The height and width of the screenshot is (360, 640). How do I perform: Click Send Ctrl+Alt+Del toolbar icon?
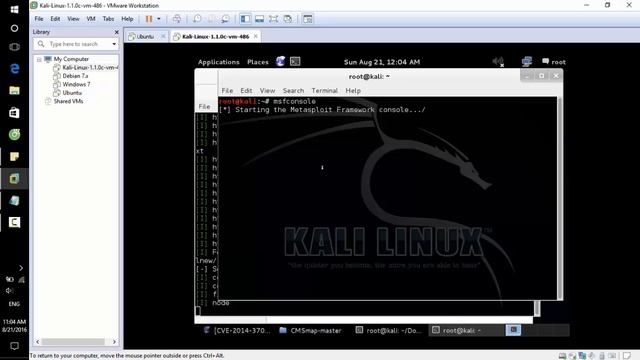click(177, 19)
